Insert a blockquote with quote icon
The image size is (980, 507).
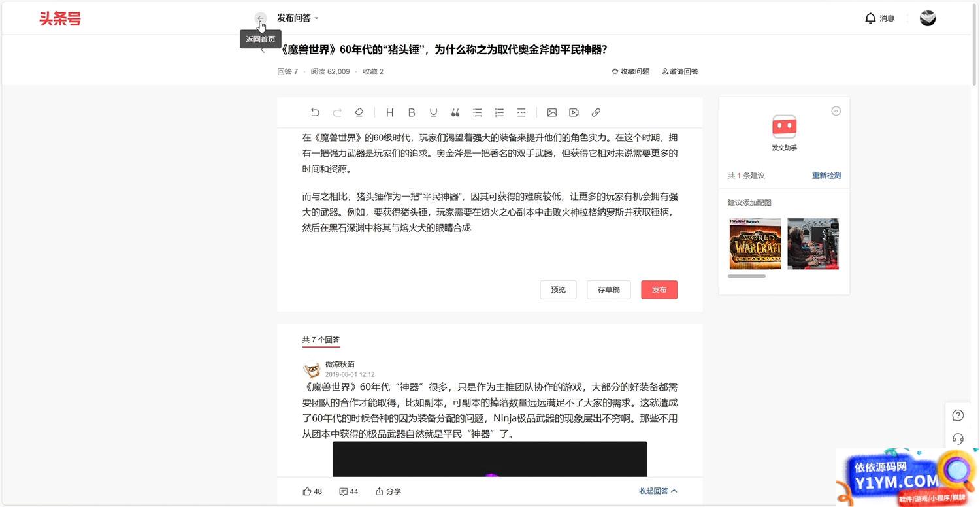455,112
